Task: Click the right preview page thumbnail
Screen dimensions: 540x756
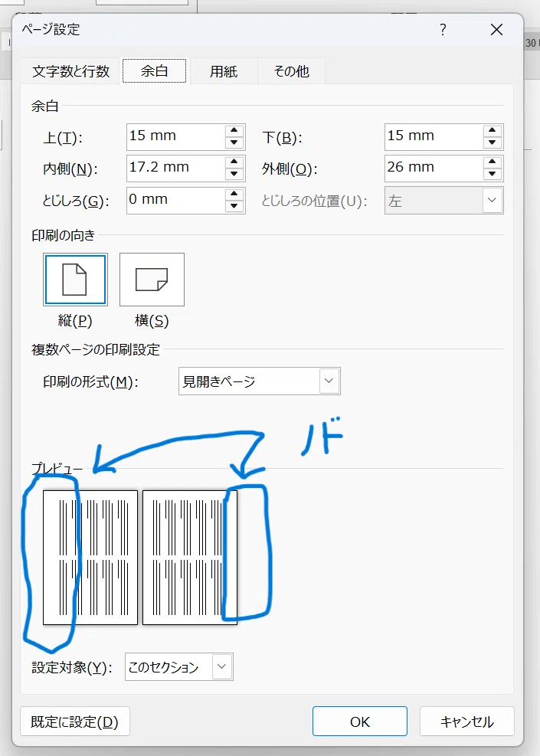Action: point(190,558)
